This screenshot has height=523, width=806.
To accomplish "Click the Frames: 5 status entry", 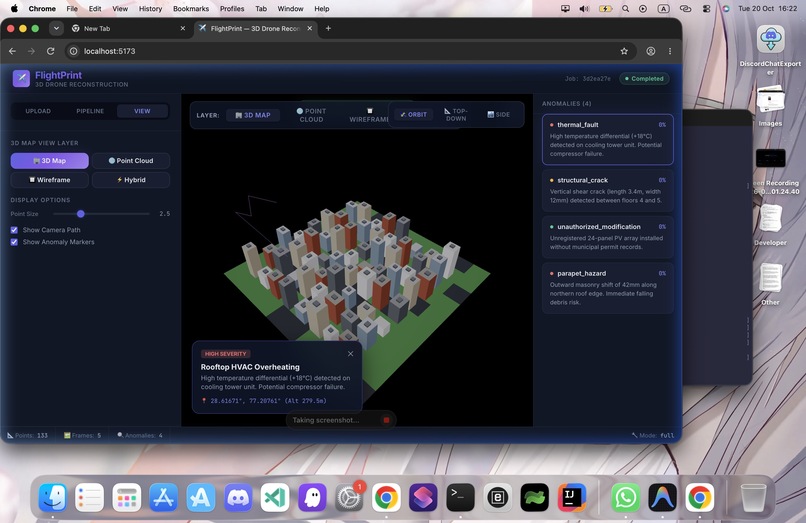I will tap(82, 436).
